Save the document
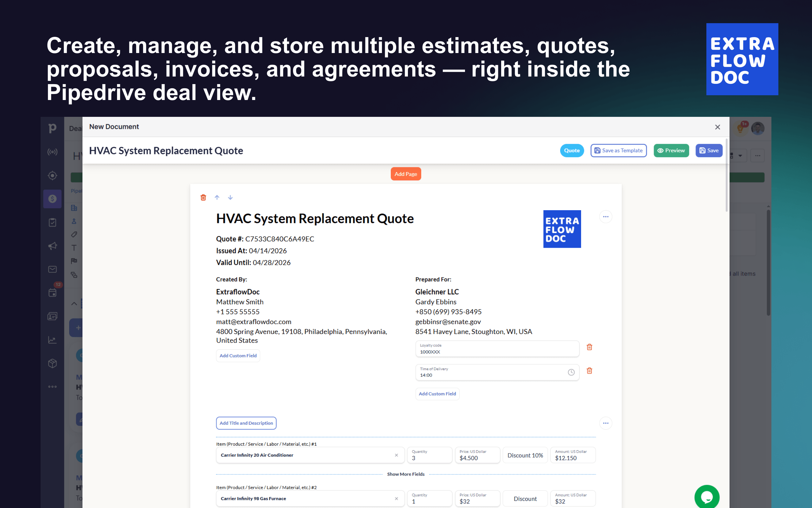Image resolution: width=812 pixels, height=508 pixels. [x=709, y=150]
